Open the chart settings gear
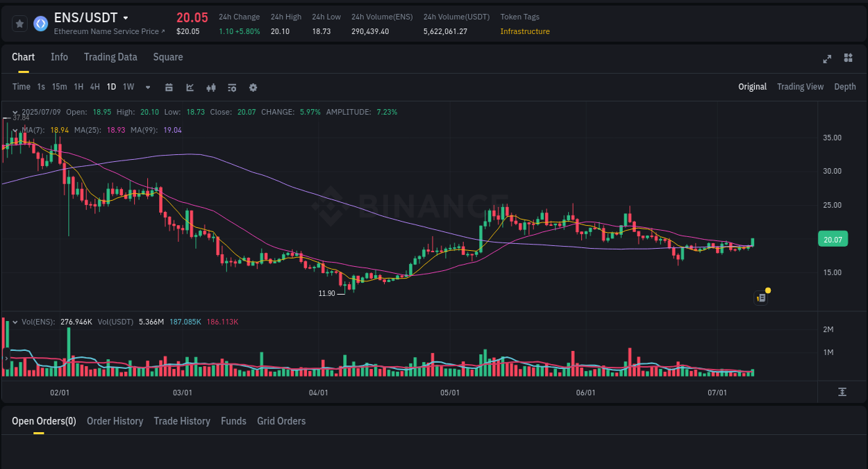Screen dimensions: 868x469 tap(253, 87)
